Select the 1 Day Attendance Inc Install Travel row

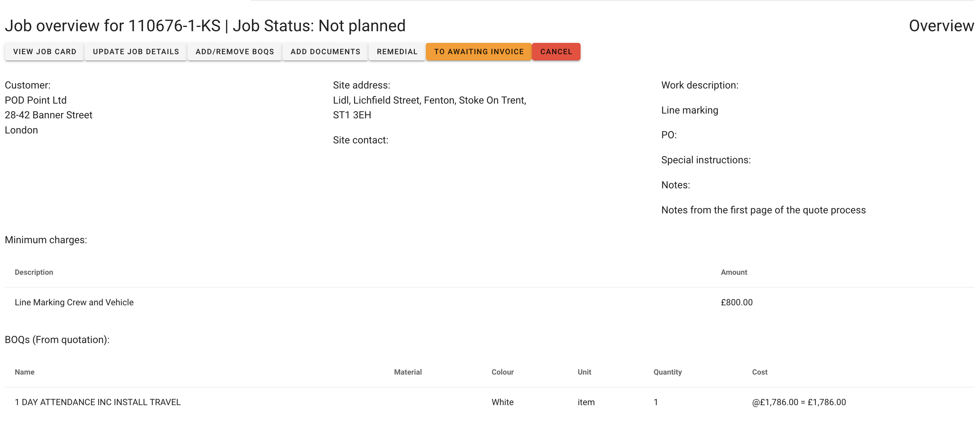click(98, 402)
